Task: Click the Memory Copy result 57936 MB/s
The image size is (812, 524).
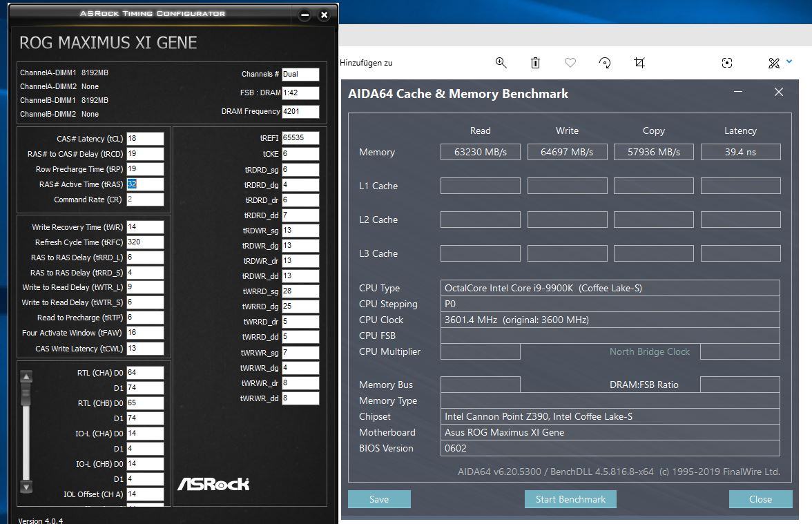Action: (x=653, y=152)
